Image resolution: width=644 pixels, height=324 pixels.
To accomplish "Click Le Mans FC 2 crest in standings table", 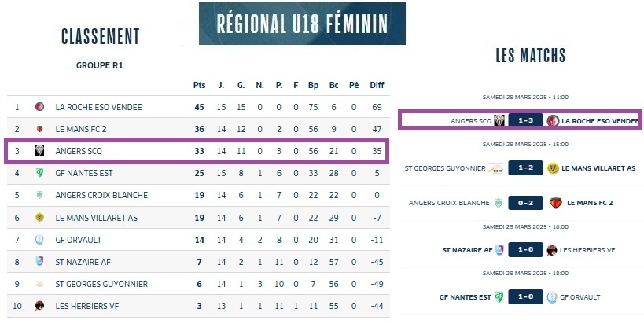I will click(39, 128).
